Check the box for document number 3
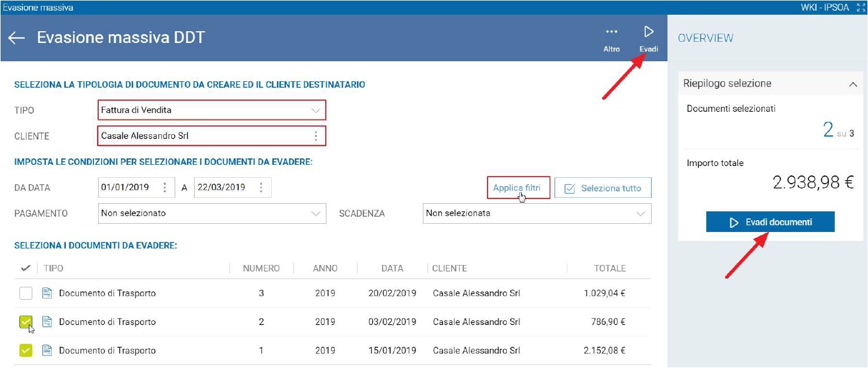 tap(25, 293)
